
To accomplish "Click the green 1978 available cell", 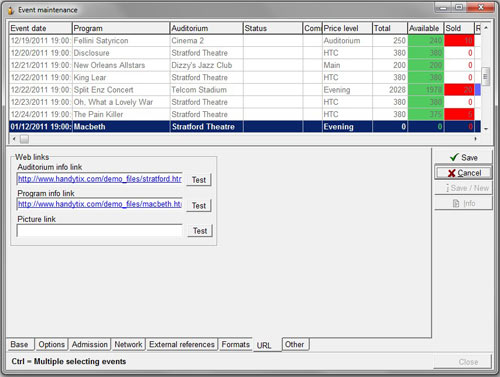I will (426, 90).
